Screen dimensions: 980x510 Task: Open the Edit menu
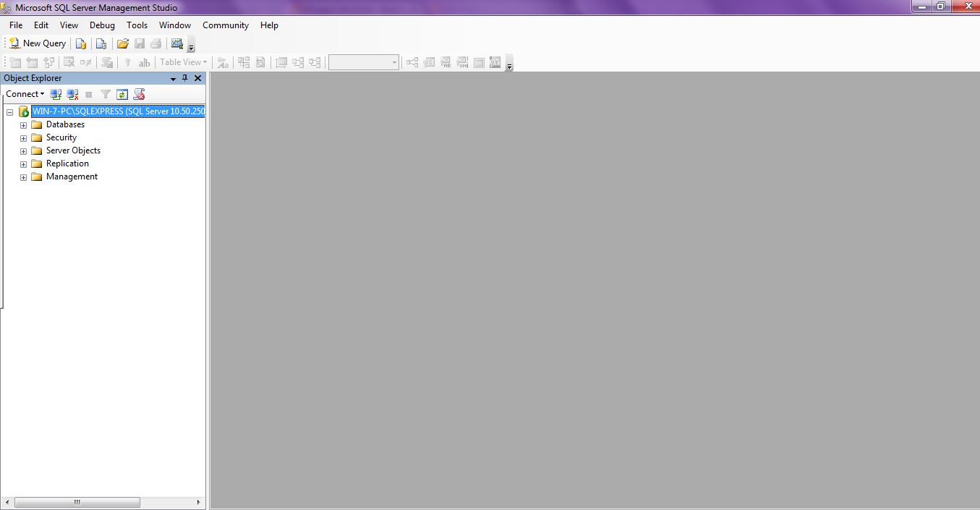(x=41, y=25)
